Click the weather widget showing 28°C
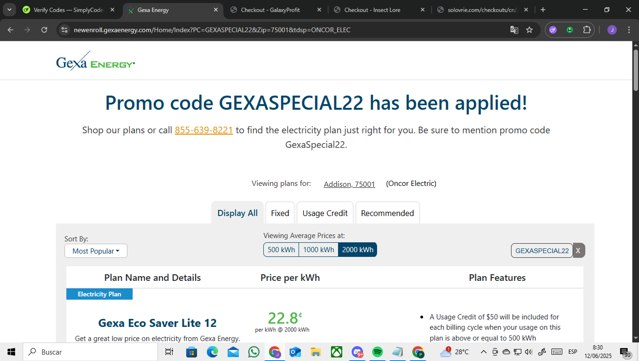Screen dimensions: 639x361 point(454,352)
